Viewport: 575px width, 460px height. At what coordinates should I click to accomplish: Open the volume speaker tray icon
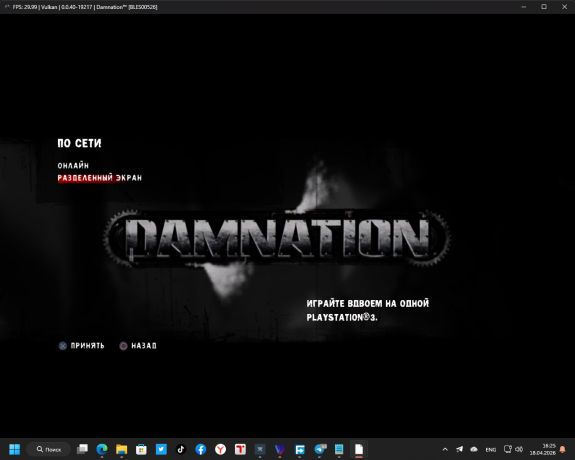(x=519, y=449)
